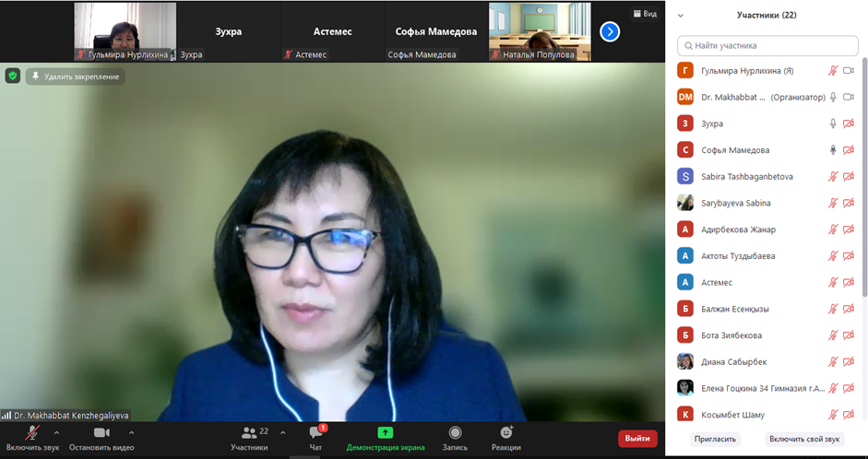Screen dimensions: 868x459
Task: Click disabled camera for Sabira Tashbaganbetova
Action: click(849, 176)
